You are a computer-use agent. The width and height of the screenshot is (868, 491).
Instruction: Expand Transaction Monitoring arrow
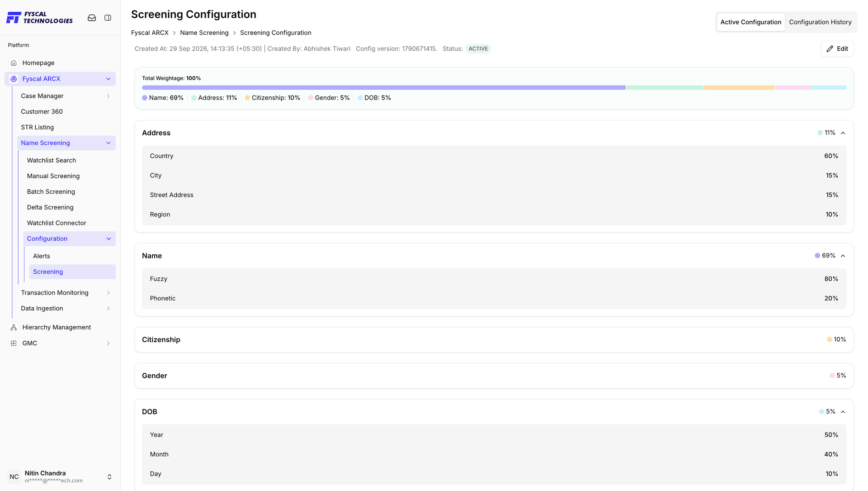coord(108,293)
